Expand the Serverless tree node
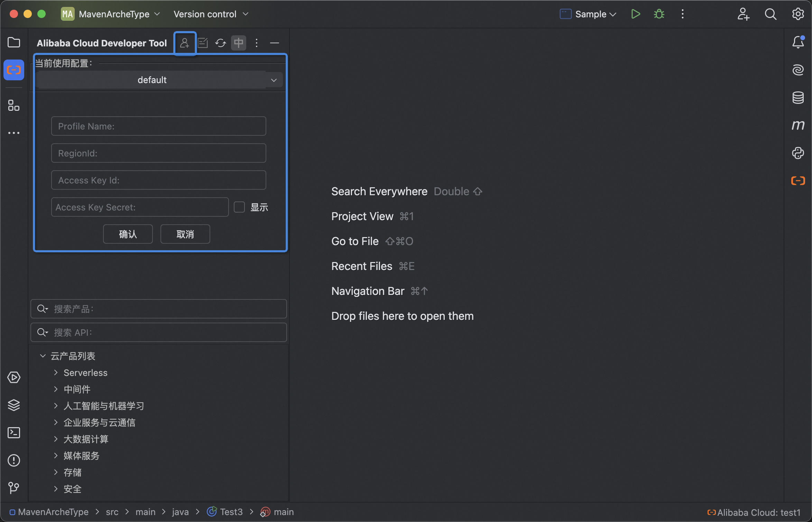 tap(56, 372)
